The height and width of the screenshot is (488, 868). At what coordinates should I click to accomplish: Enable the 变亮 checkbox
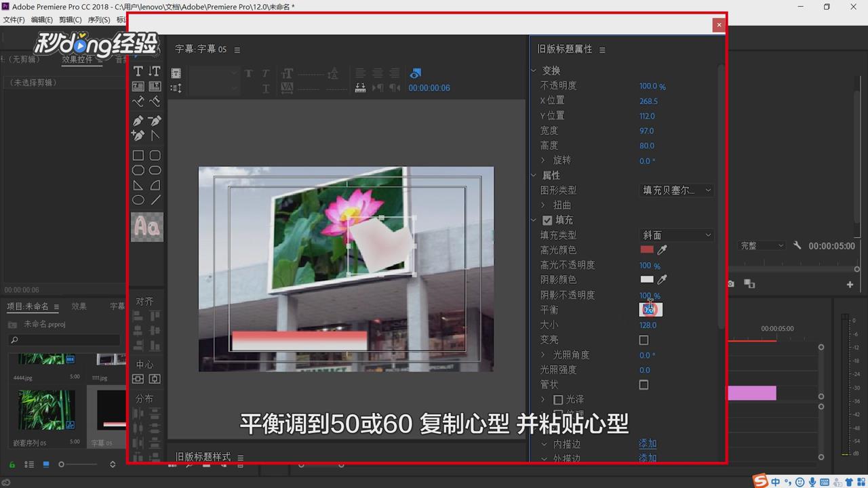pos(644,340)
